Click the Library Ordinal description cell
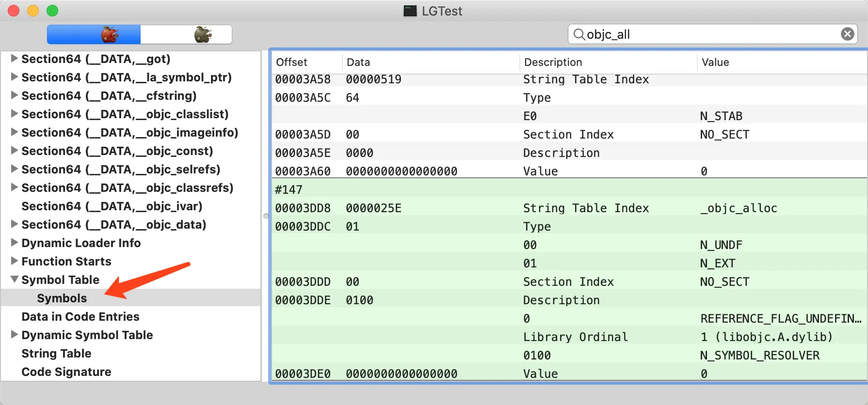 click(576, 337)
